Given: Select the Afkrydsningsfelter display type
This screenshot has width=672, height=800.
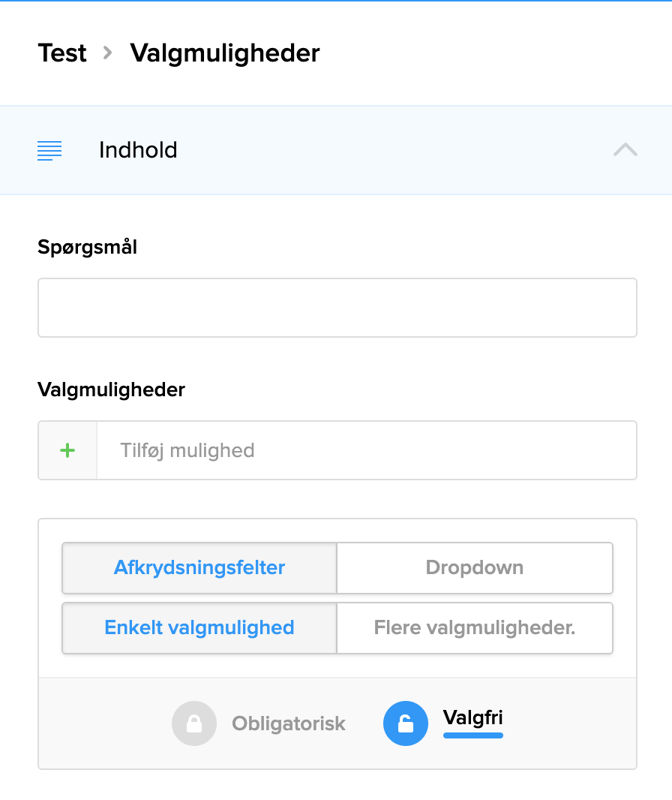Looking at the screenshot, I should pos(199,568).
